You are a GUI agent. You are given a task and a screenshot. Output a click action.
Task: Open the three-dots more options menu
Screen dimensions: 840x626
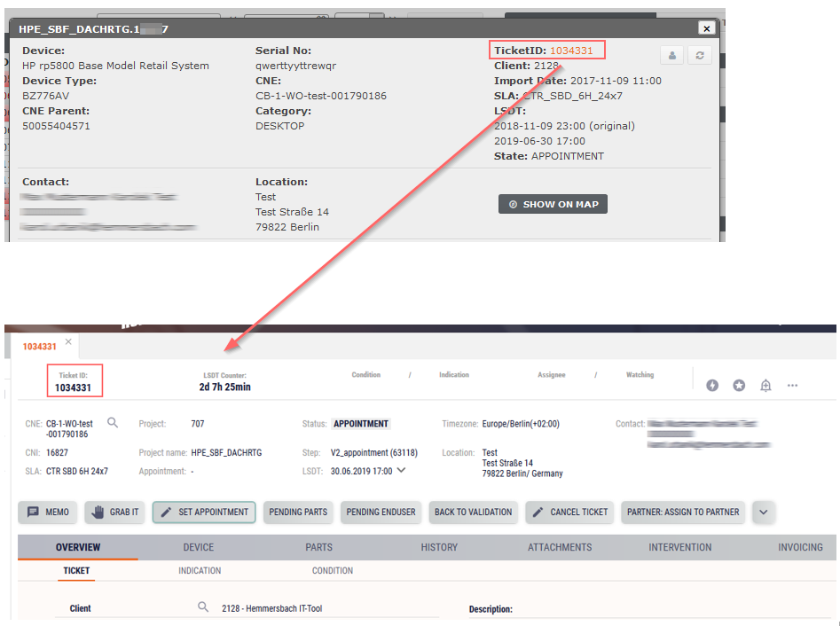tap(792, 386)
